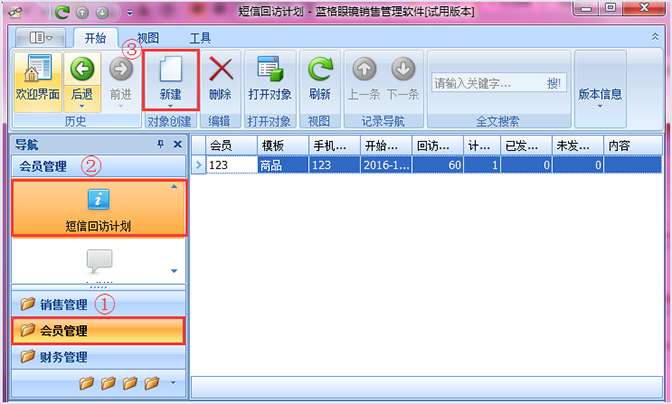Screen dimensions: 672x404
Task: Open the quick access toolbar dropdown
Action: (x=129, y=13)
